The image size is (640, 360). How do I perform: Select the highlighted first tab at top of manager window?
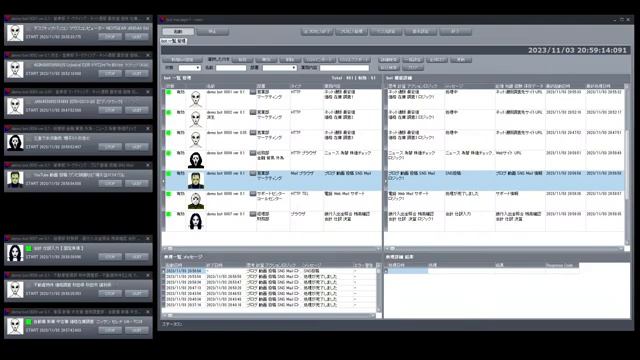(178, 31)
